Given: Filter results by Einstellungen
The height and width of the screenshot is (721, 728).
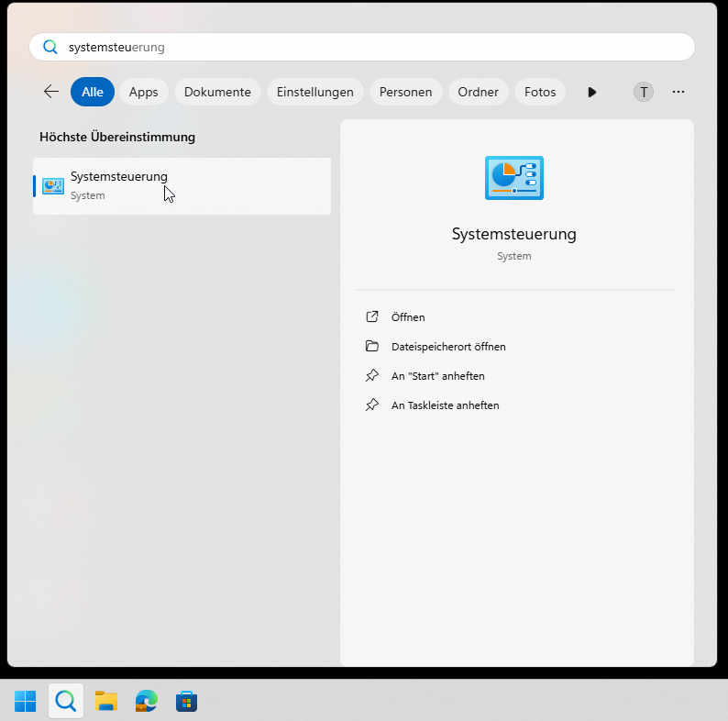Looking at the screenshot, I should pyautogui.click(x=314, y=92).
